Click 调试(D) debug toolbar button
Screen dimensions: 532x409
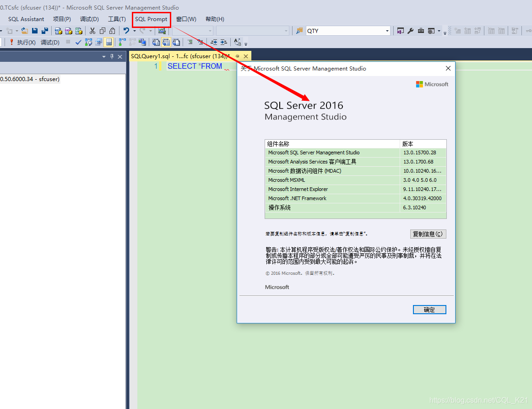(x=50, y=42)
